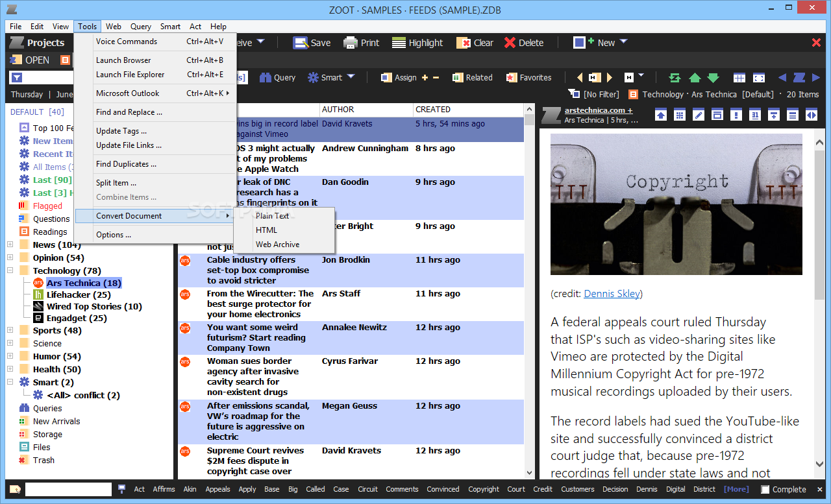This screenshot has height=504, width=831.
Task: Click the left-right arrows icon in reader toolbar
Action: click(x=812, y=115)
